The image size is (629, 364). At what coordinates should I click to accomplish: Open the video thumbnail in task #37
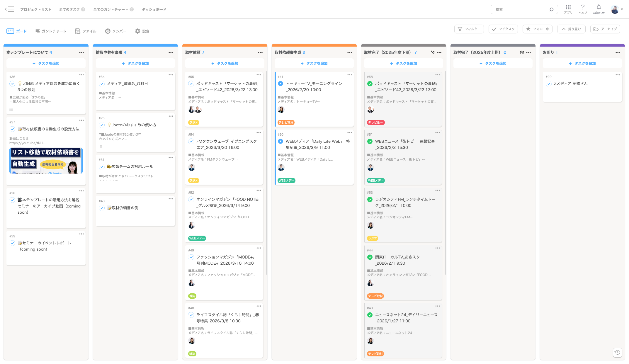coord(46,161)
